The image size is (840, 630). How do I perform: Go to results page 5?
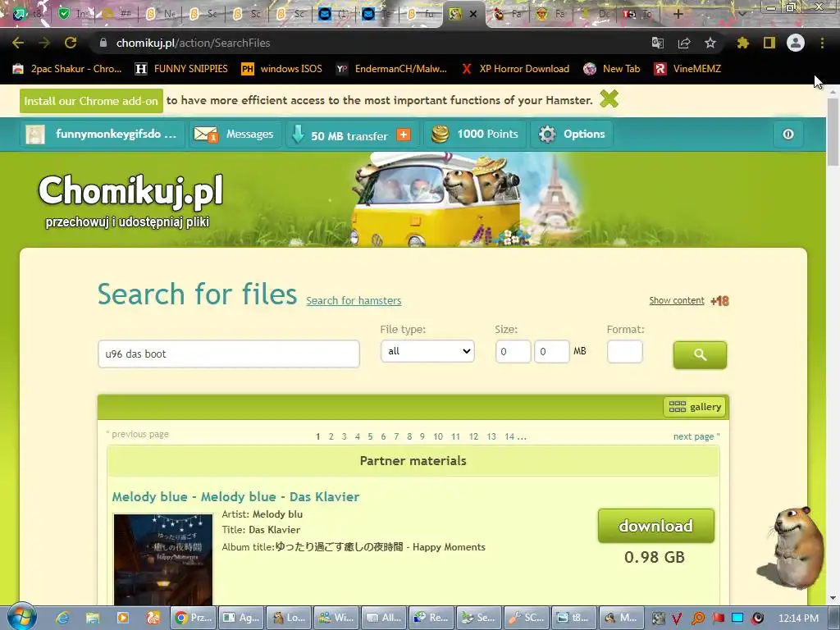(370, 436)
